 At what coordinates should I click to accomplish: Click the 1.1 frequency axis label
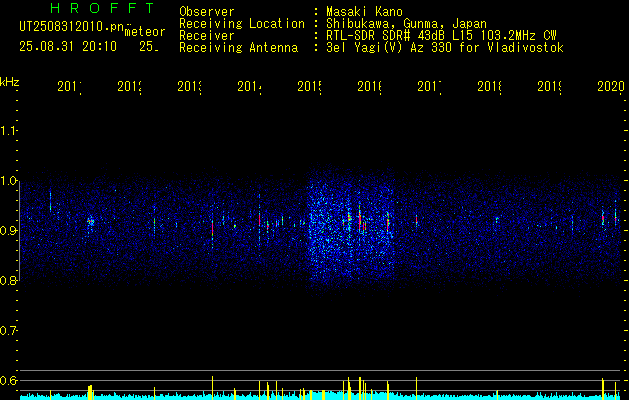[x=8, y=131]
